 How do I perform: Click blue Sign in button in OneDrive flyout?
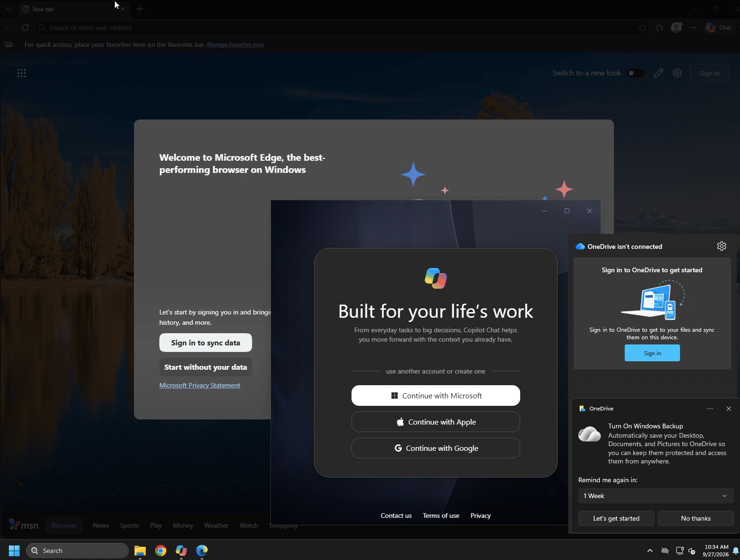click(652, 353)
